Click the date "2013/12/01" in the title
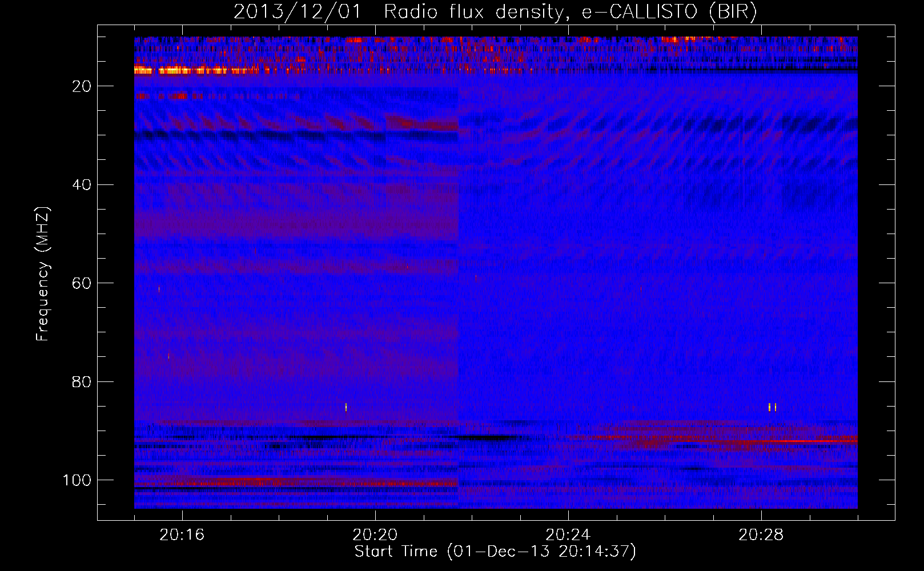The width and height of the screenshot is (924, 571). tap(297, 12)
